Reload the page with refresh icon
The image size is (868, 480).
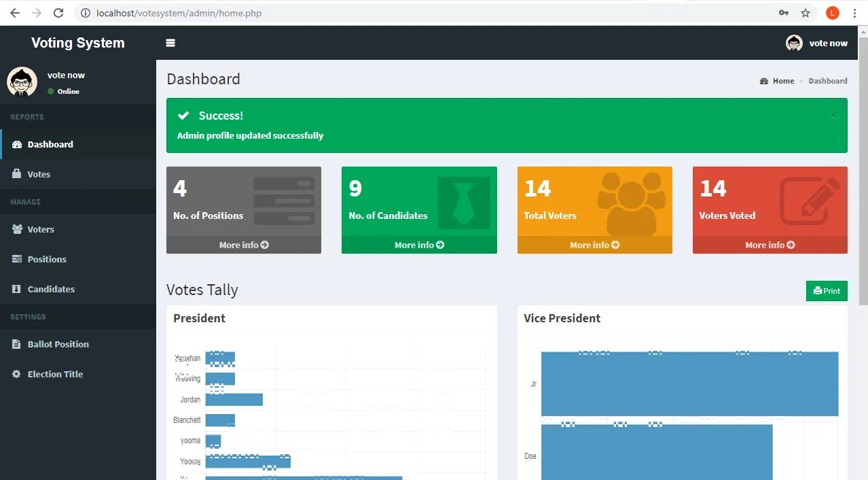tap(58, 13)
